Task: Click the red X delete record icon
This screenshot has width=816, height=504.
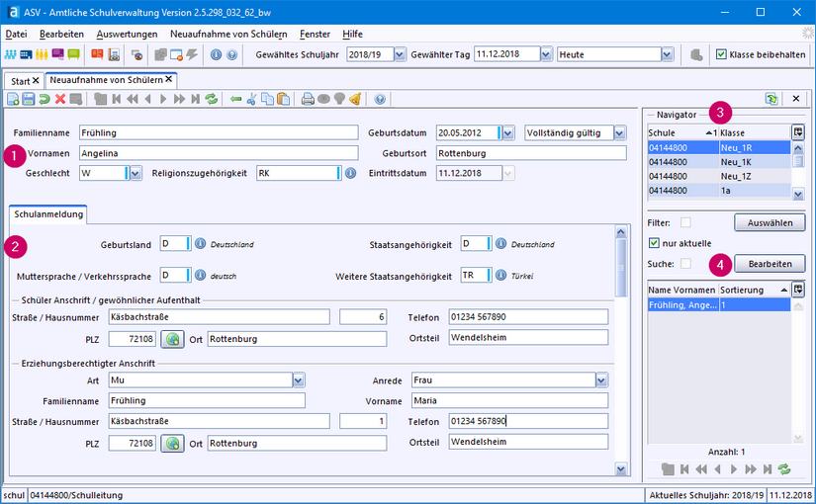Action: point(61,99)
